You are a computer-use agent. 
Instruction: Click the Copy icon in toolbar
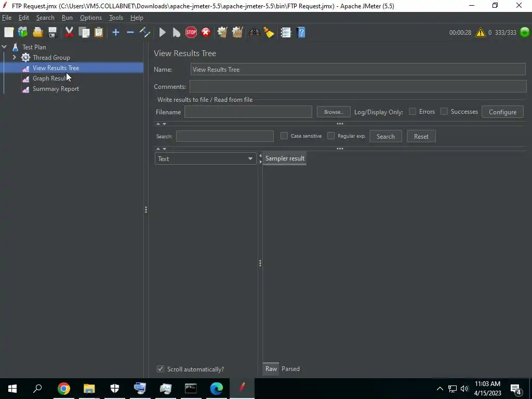(x=84, y=32)
